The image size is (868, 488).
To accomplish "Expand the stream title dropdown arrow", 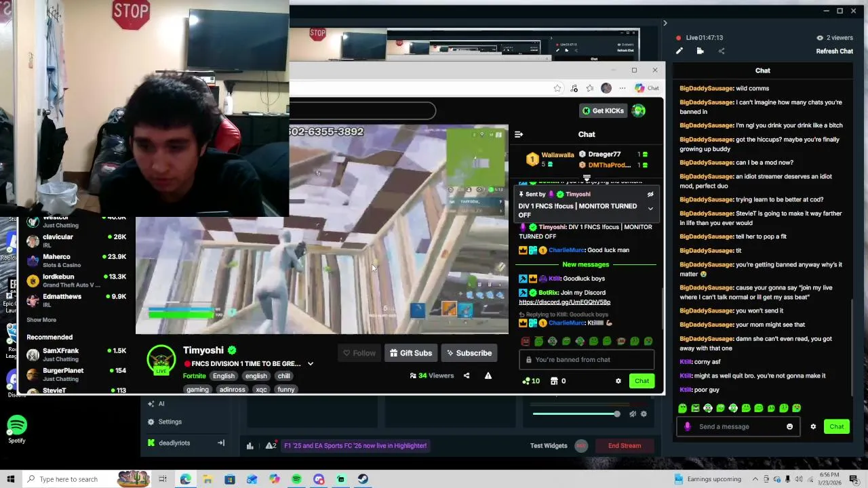I will [x=310, y=364].
